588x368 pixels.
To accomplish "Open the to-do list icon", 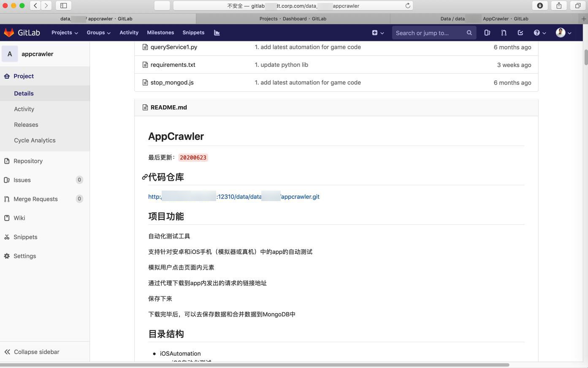I will click(x=520, y=33).
